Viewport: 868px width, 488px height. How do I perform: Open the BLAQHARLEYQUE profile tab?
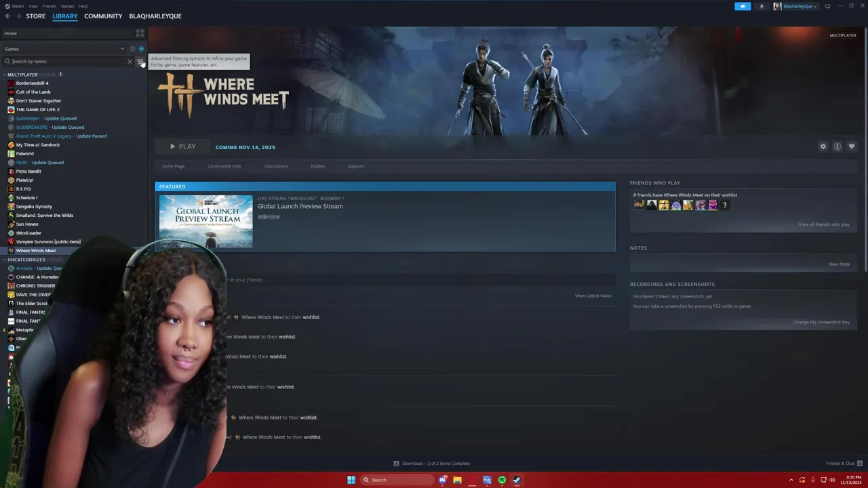tap(155, 16)
